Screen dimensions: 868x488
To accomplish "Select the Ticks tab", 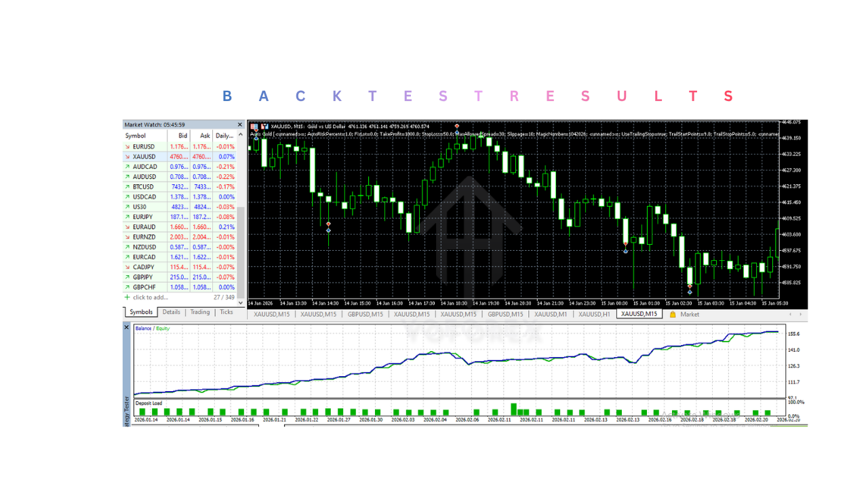I will [226, 312].
